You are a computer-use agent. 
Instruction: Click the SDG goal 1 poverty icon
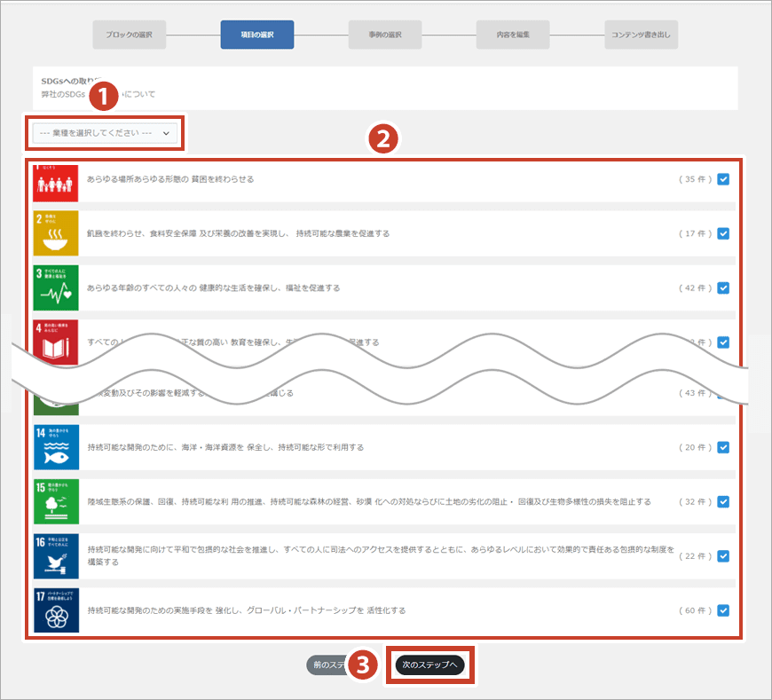coord(55,182)
